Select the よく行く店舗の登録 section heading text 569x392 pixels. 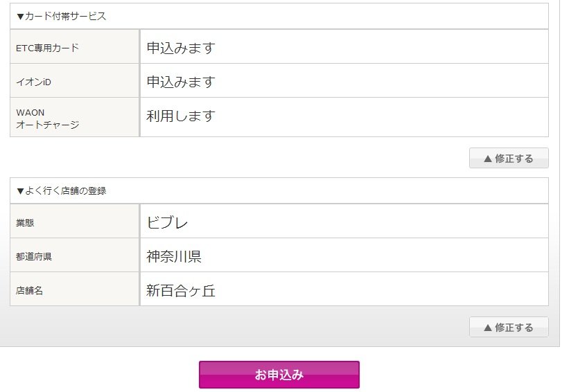pyautogui.click(x=65, y=190)
